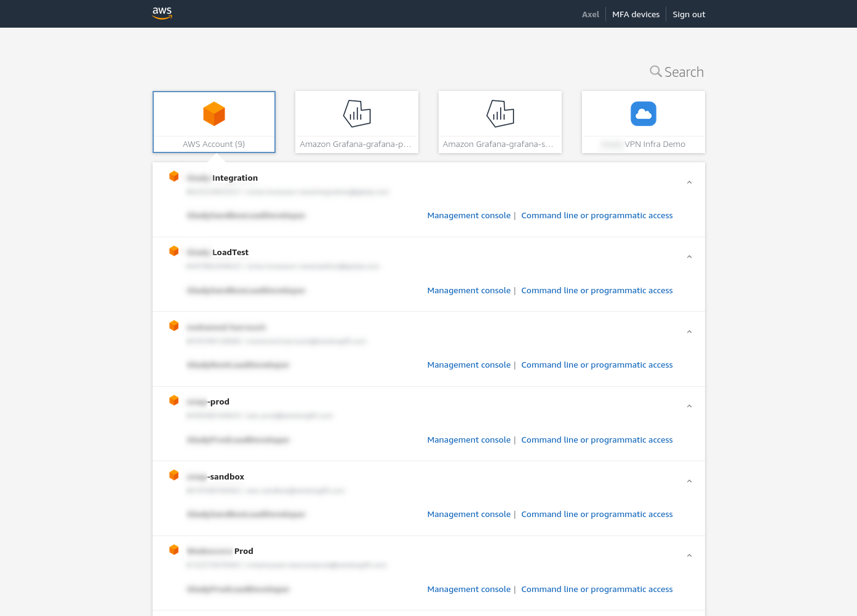Click cube icon beside -prod account
857x616 pixels.
(x=174, y=400)
